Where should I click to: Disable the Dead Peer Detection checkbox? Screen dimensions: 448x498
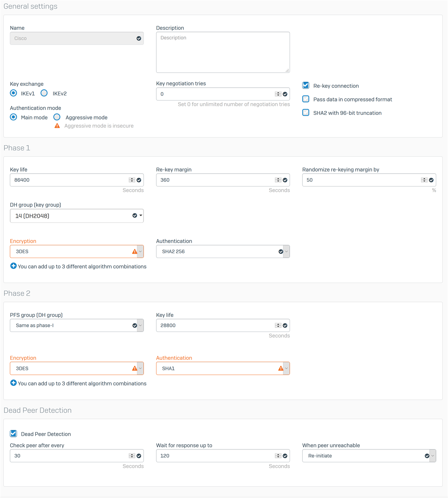coord(13,434)
